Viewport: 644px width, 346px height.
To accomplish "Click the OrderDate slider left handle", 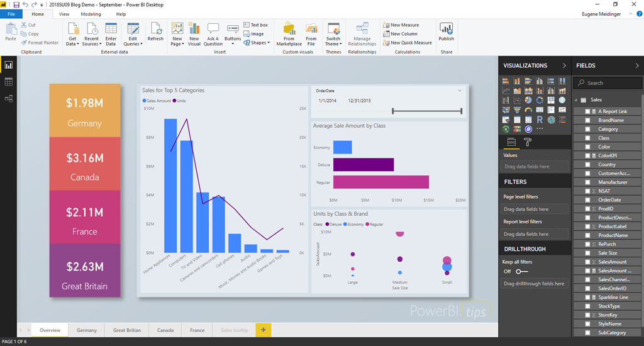I will pos(393,111).
